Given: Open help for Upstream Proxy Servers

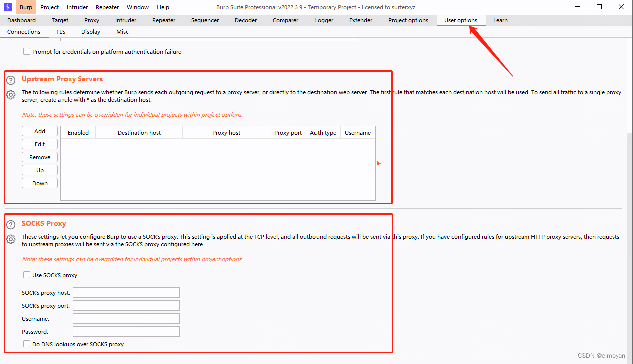Looking at the screenshot, I should 11,80.
